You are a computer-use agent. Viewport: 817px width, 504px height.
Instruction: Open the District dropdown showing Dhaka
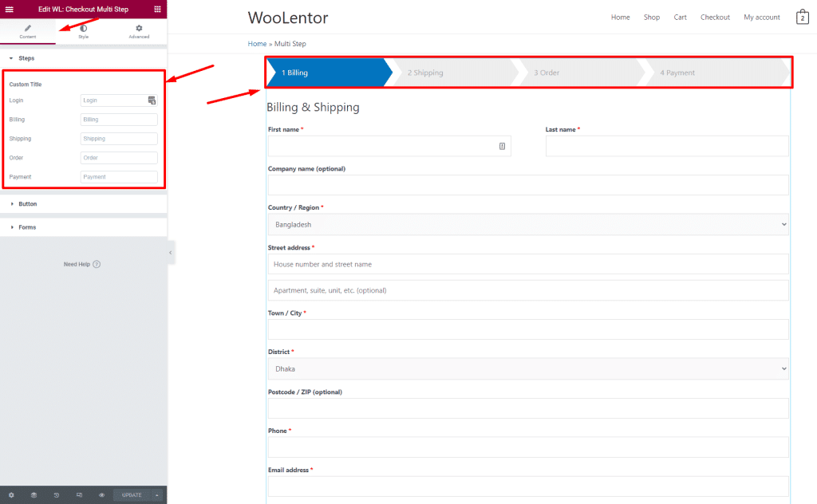click(527, 368)
